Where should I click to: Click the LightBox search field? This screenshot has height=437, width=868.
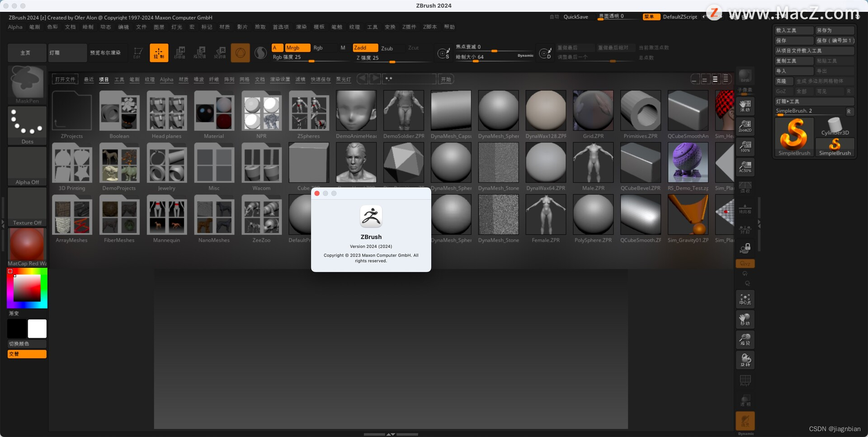409,79
